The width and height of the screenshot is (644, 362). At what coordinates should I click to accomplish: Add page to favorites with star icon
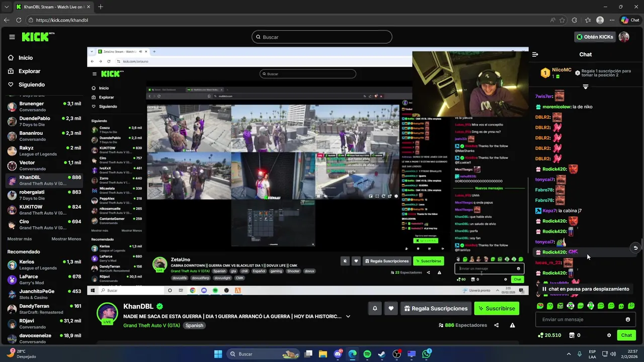click(x=562, y=20)
